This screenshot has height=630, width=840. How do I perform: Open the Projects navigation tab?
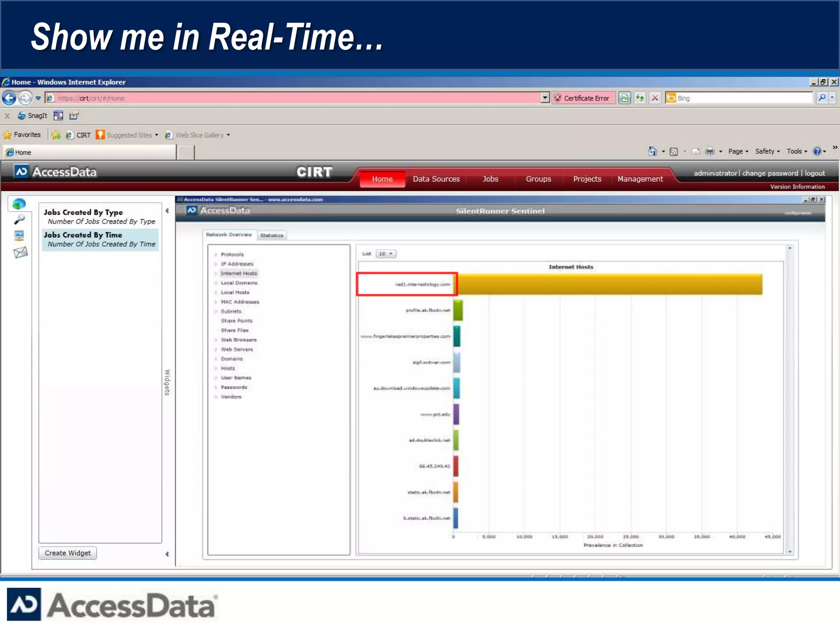(x=587, y=179)
